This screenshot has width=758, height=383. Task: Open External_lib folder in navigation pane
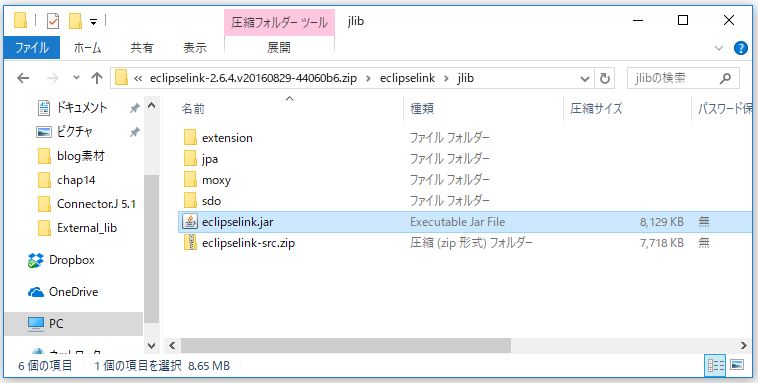(87, 228)
